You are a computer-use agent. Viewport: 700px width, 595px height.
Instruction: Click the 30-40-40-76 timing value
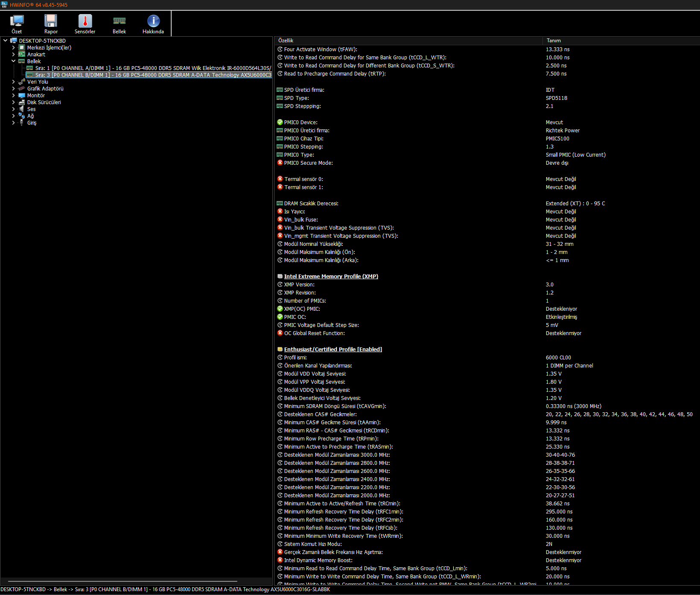pyautogui.click(x=560, y=455)
